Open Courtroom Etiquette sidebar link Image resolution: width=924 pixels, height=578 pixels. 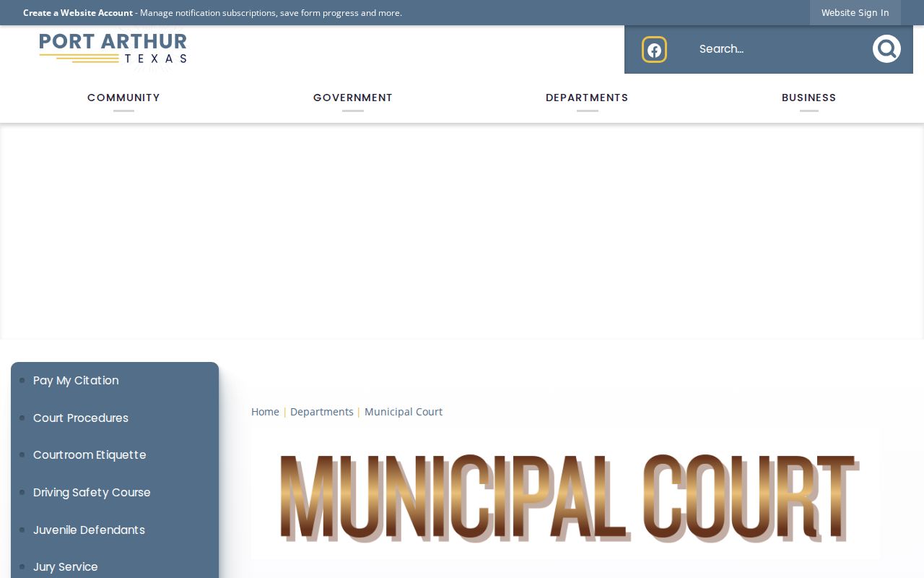coord(90,455)
